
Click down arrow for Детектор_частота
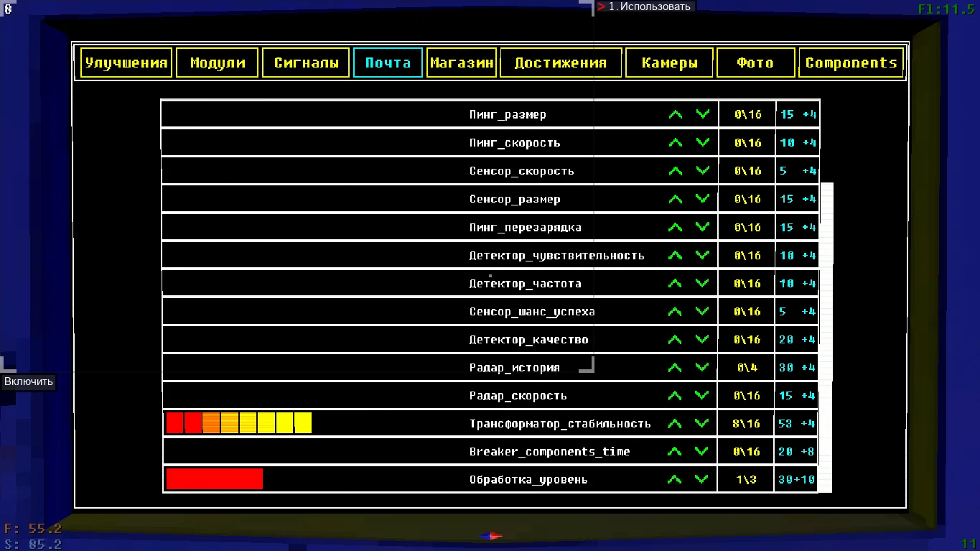pos(702,283)
